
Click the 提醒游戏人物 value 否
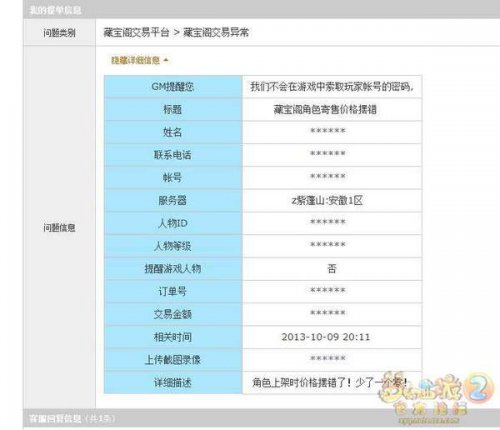pos(332,269)
